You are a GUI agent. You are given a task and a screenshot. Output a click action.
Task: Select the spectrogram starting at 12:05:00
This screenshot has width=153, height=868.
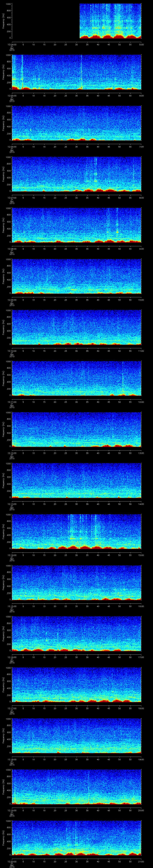[x=77, y=72]
